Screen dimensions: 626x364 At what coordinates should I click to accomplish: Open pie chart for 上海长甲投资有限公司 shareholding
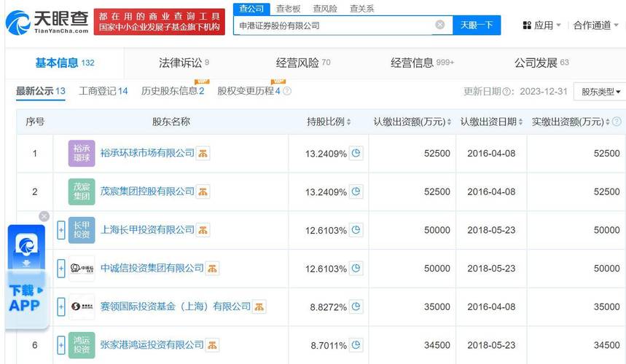(356, 230)
